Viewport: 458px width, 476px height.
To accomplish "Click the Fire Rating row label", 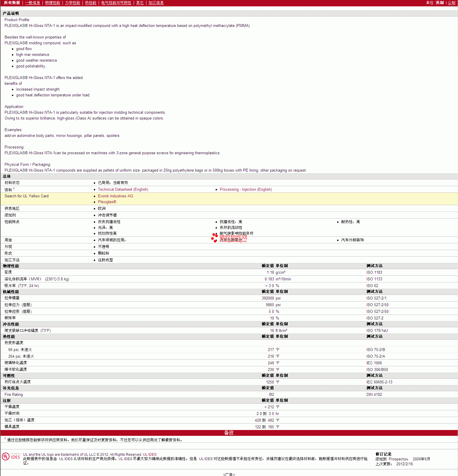I will point(14,395).
